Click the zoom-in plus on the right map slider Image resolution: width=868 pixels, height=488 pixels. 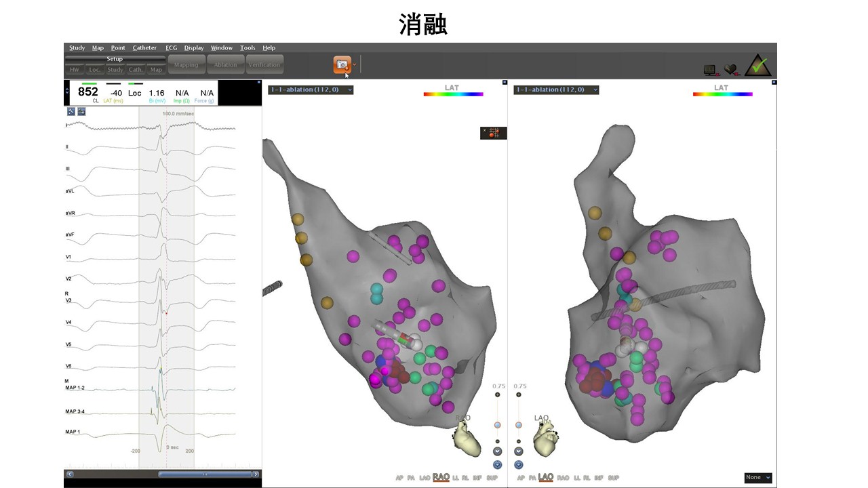click(519, 394)
